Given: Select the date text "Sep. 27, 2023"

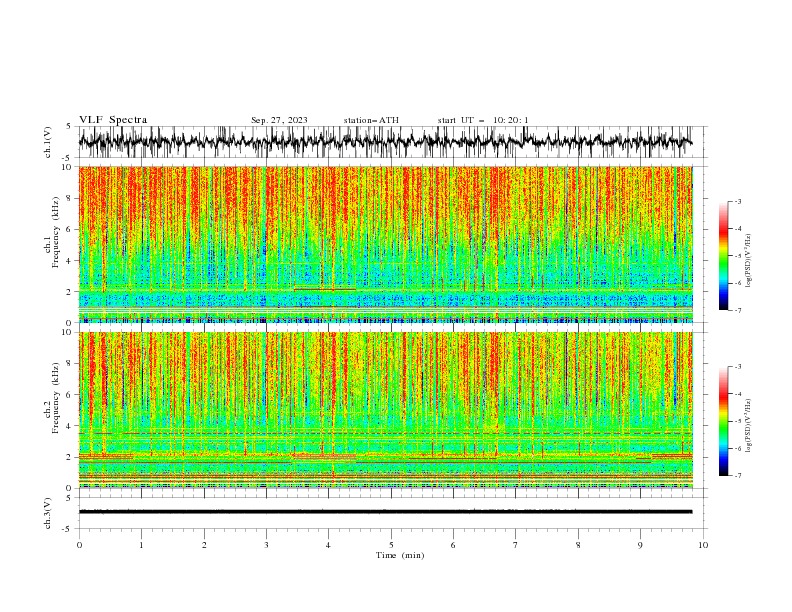Looking at the screenshot, I should (279, 120).
